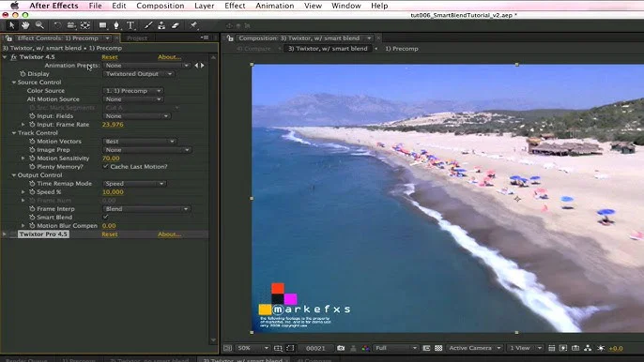Select the Eraser tool
Image resolution: width=644 pixels, height=362 pixels.
coord(176,25)
